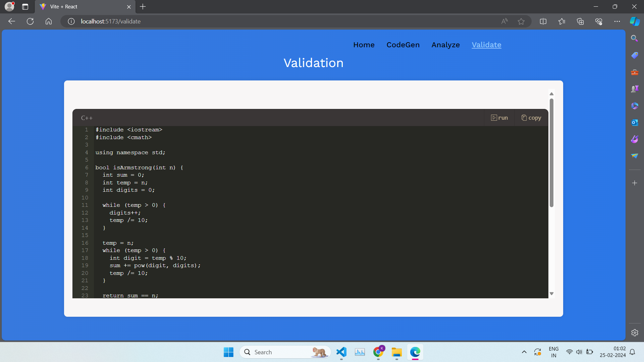Open split screen view icon
This screenshot has height=362, width=644.
tap(543, 21)
